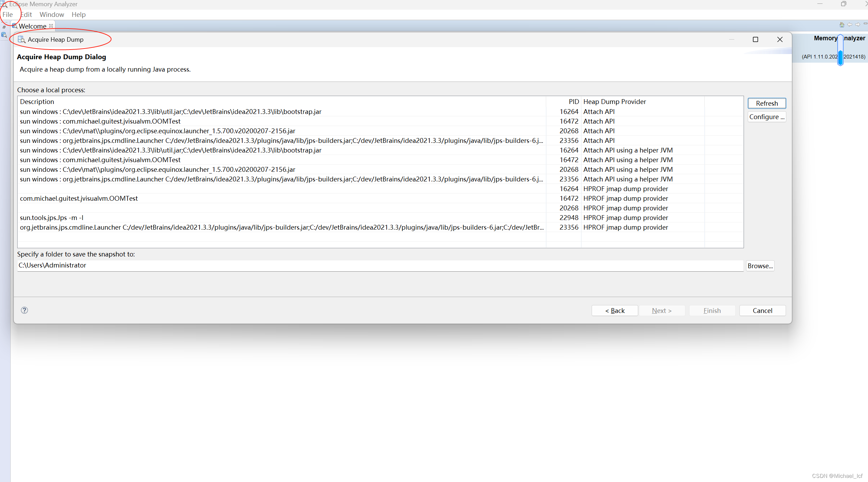The height and width of the screenshot is (482, 868).
Task: Click the Browse button for snapshot folder
Action: (760, 265)
